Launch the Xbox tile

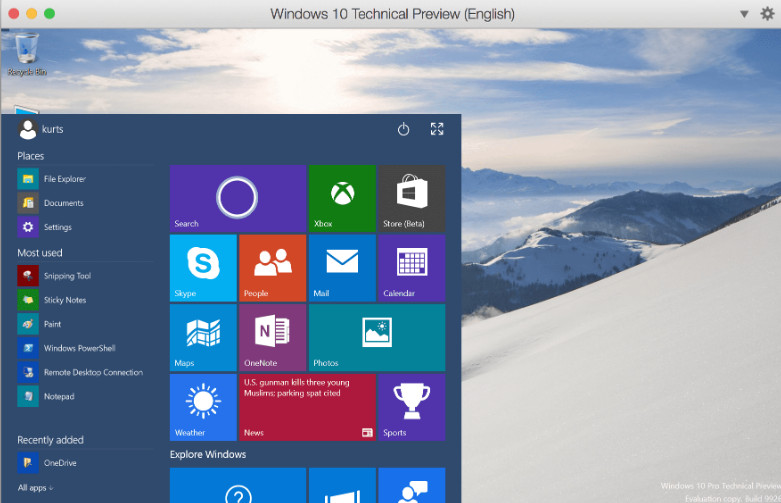[x=342, y=198]
